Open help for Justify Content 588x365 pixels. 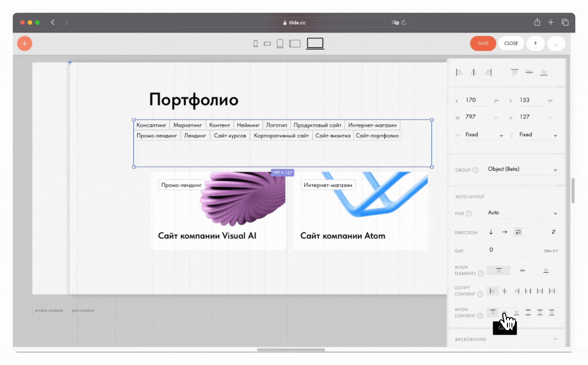(480, 294)
